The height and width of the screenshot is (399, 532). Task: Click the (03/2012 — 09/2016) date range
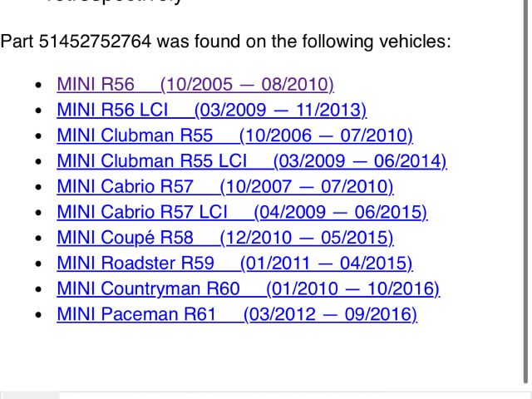coord(331,315)
